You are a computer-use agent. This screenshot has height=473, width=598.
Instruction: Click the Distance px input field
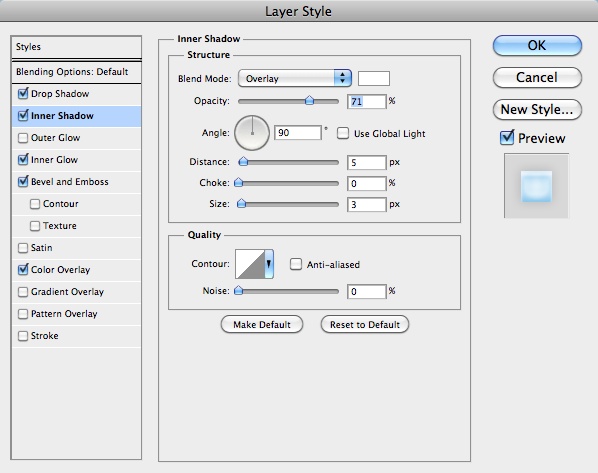click(x=367, y=162)
